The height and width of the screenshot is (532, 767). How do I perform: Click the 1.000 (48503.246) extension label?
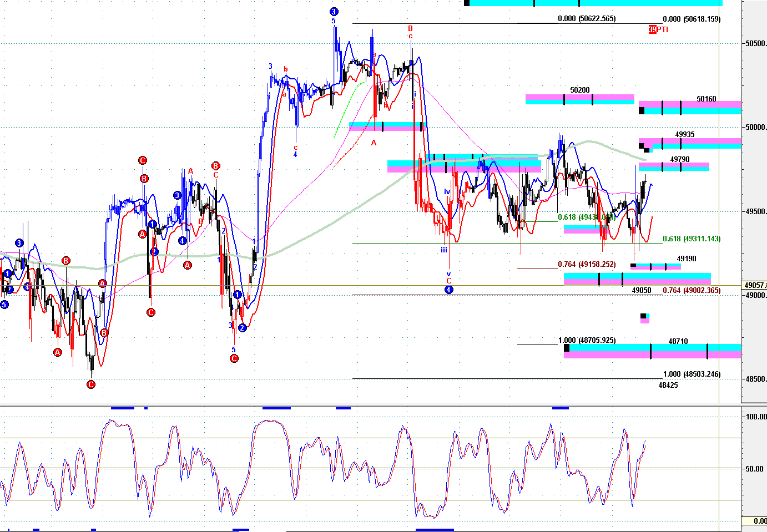pos(692,374)
